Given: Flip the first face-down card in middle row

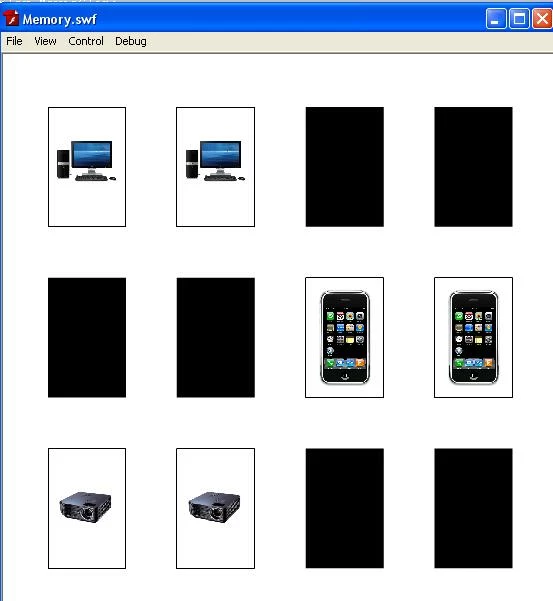Looking at the screenshot, I should click(x=87, y=338).
